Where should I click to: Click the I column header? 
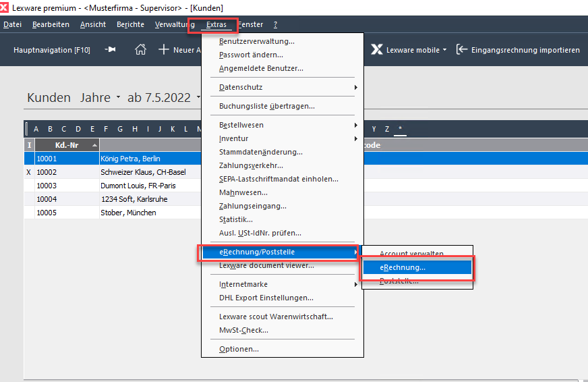point(29,145)
